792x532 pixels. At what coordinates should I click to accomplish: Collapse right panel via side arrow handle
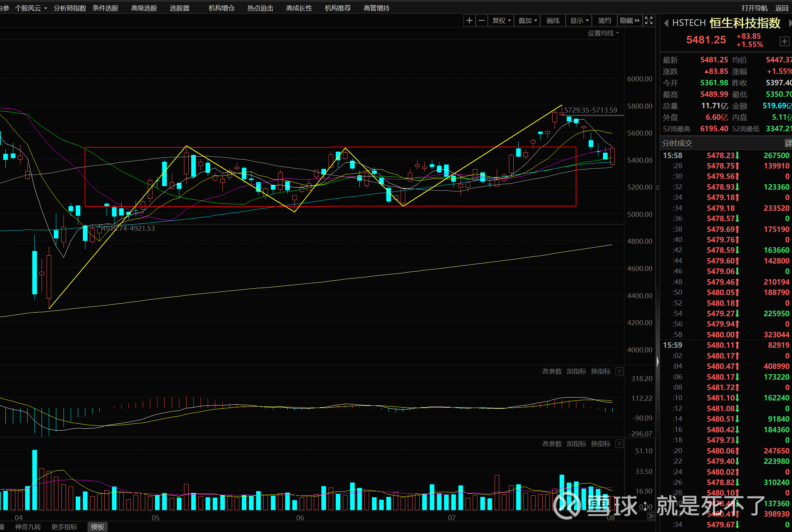pos(657,361)
